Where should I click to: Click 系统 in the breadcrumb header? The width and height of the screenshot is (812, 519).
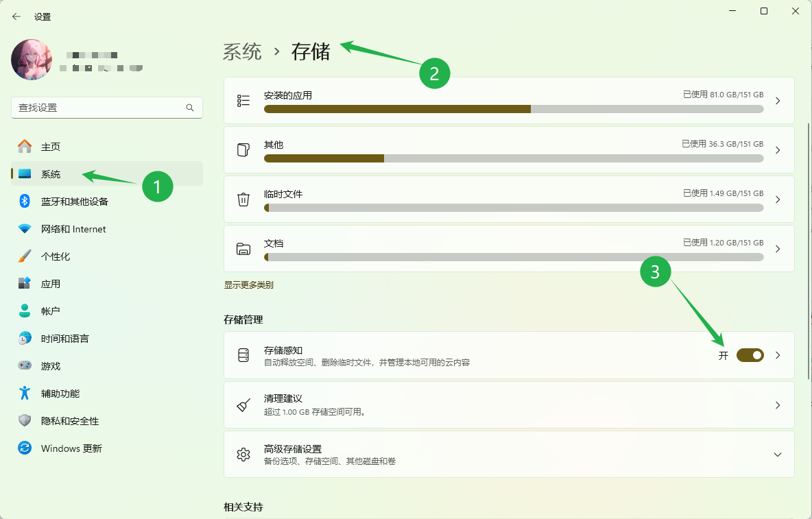coord(242,51)
